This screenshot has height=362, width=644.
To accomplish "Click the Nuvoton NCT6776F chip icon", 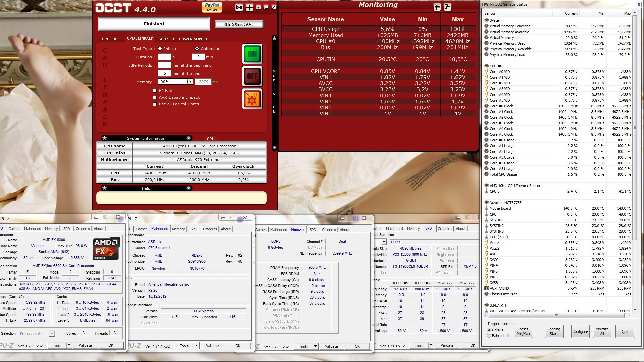I will pos(487,203).
